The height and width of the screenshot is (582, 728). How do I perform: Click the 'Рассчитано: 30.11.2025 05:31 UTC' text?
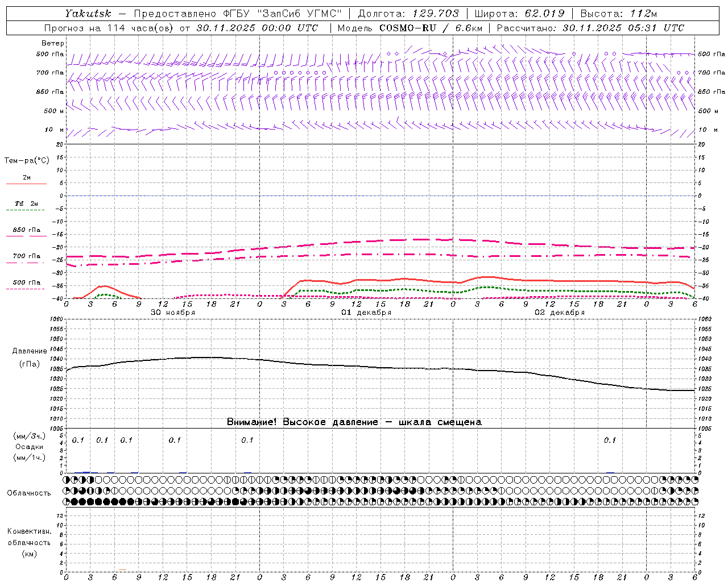(590, 28)
